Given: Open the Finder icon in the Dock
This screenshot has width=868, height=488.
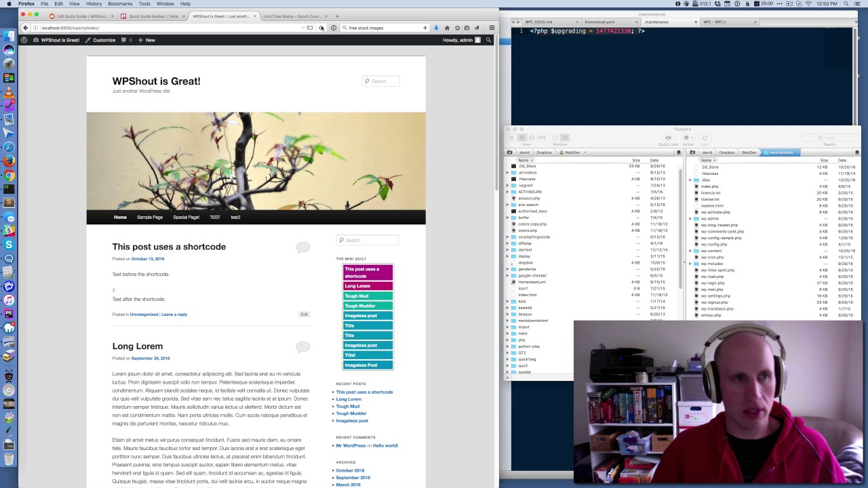Looking at the screenshot, I should 9,36.
